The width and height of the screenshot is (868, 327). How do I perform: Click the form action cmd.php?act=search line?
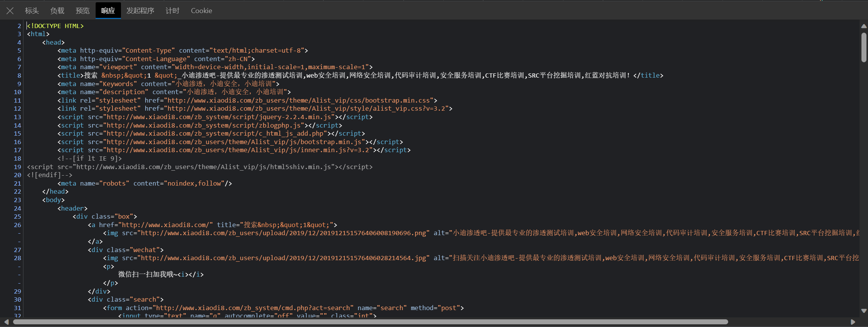pyautogui.click(x=283, y=308)
